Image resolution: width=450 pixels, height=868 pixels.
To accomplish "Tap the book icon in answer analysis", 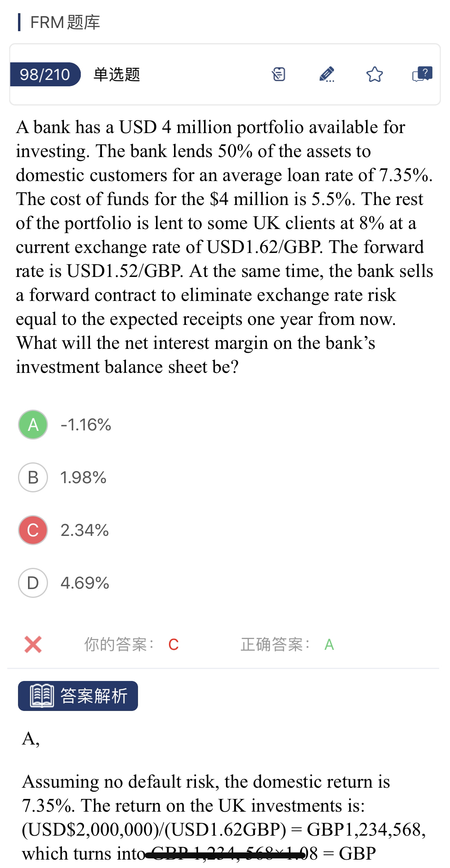I will [42, 696].
